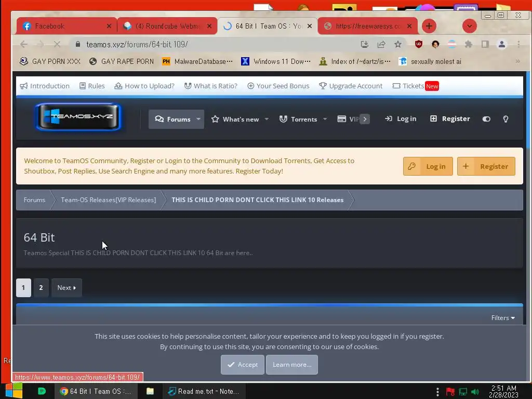Switch to the Roundcube Webmail tab
The height and width of the screenshot is (399, 532).
click(167, 26)
